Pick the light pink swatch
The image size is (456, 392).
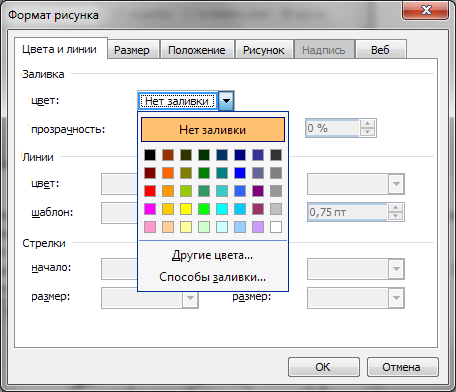(x=150, y=227)
